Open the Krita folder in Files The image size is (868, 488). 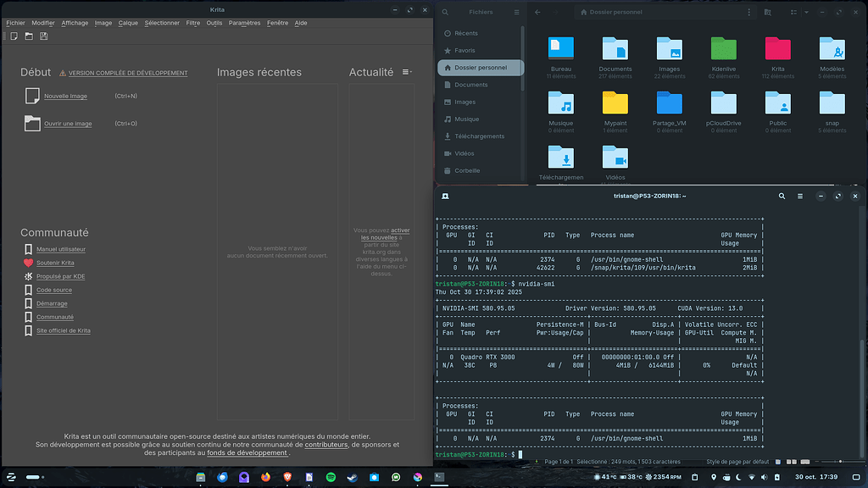click(x=777, y=53)
